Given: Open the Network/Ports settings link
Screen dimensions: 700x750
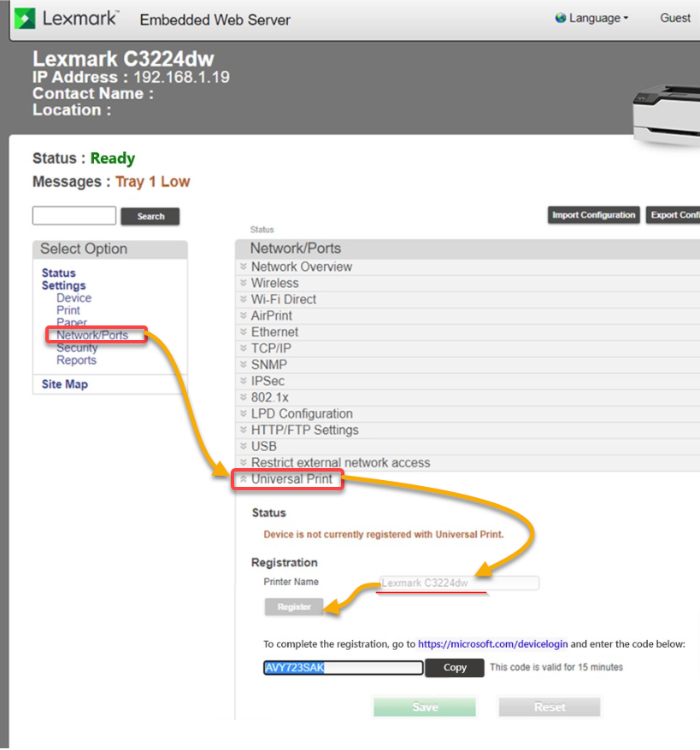Looking at the screenshot, I should click(92, 335).
